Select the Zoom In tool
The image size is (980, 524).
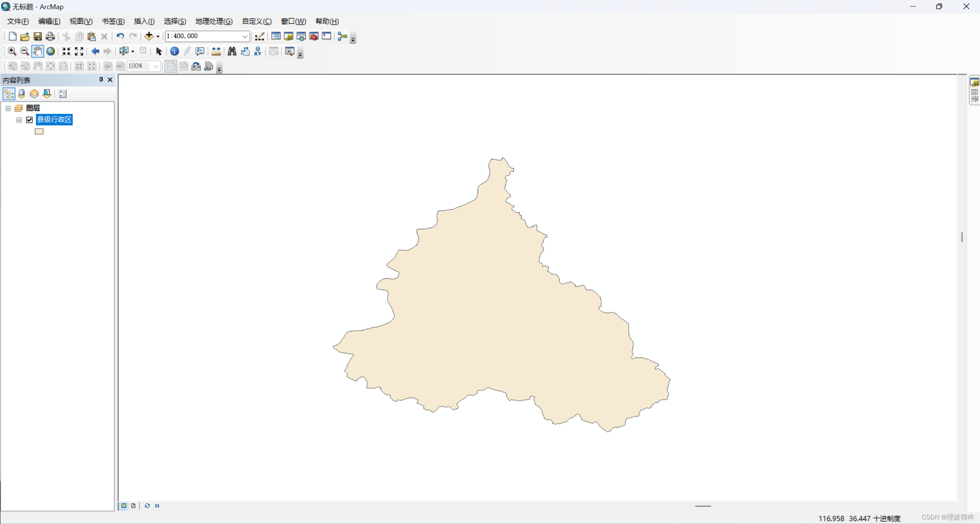(12, 51)
